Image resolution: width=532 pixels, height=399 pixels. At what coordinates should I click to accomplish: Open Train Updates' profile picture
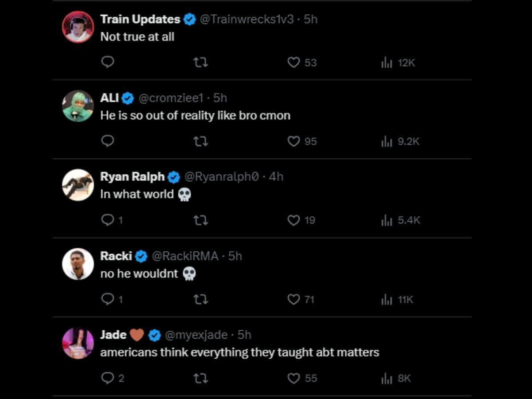tap(78, 27)
